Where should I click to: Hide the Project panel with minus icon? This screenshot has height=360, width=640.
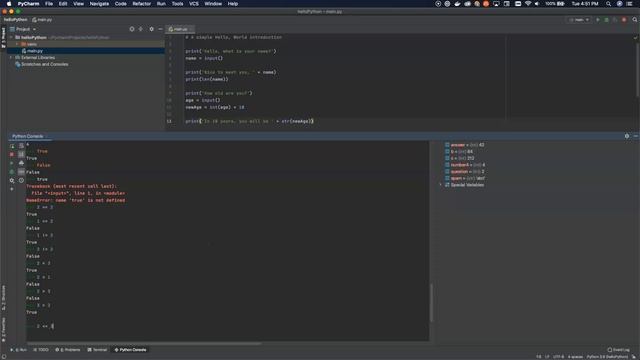160,29
